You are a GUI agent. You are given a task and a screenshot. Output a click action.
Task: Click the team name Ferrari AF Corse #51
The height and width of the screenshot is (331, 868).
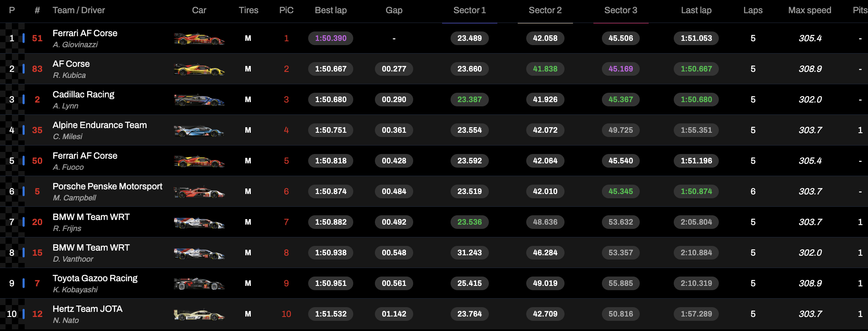[85, 33]
